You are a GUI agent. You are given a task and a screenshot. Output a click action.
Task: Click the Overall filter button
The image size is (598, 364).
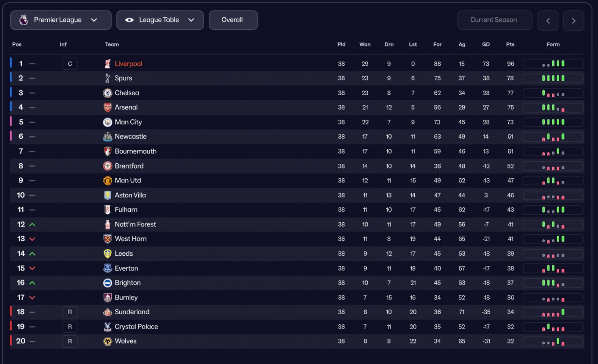[x=233, y=20]
